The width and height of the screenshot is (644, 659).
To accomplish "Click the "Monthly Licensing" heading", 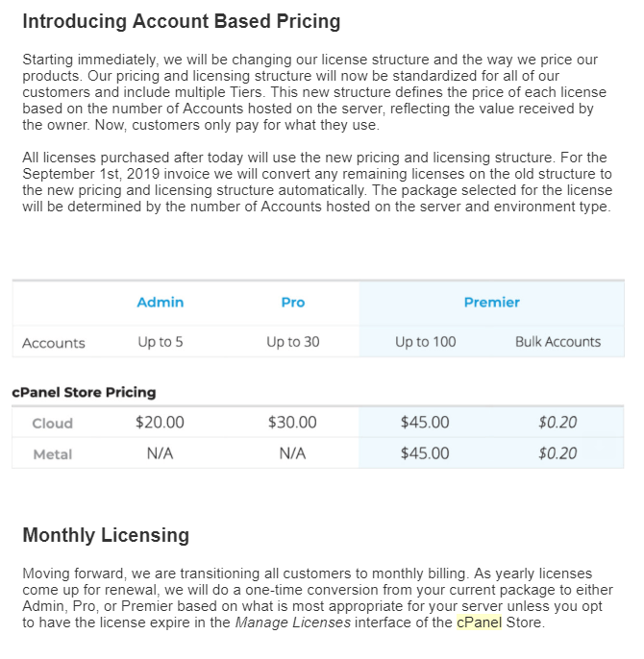I will click(x=106, y=535).
